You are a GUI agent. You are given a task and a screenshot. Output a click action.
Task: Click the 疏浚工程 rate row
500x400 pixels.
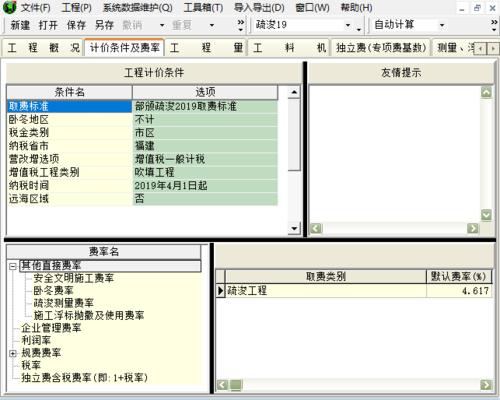pyautogui.click(x=326, y=291)
